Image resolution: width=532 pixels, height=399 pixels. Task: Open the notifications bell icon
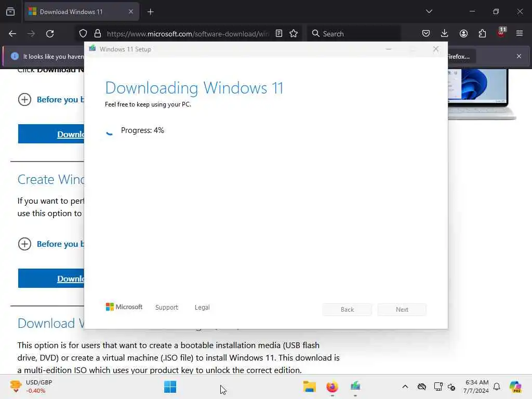tap(497, 387)
